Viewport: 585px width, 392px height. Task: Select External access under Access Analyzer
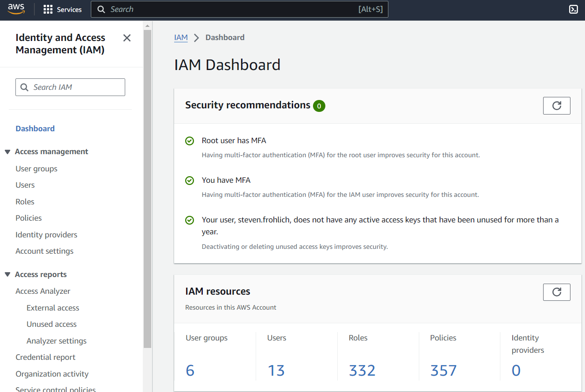pyautogui.click(x=53, y=308)
